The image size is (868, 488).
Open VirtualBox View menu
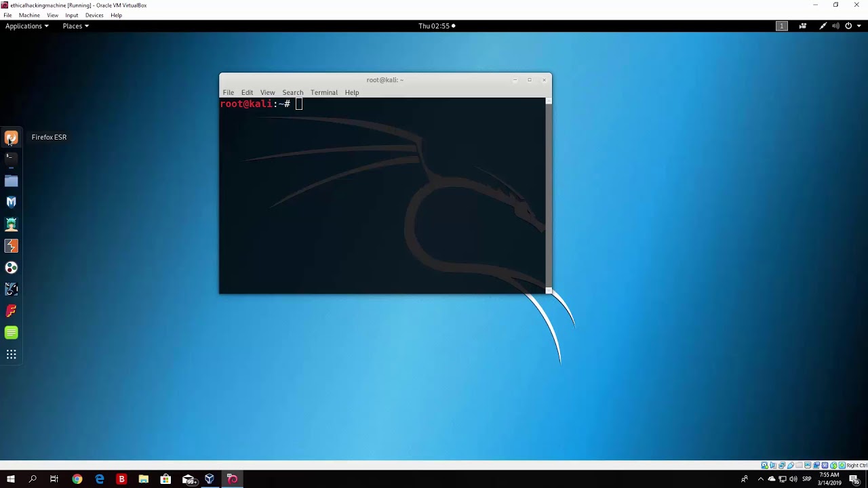tap(52, 15)
